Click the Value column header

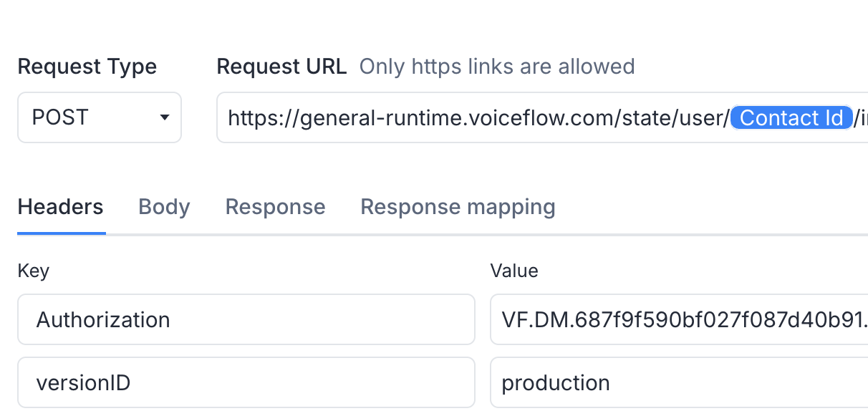[x=514, y=271]
